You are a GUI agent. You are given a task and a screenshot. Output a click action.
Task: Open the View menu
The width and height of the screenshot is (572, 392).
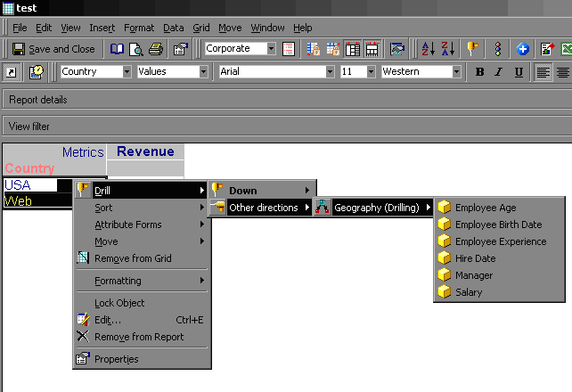(x=70, y=28)
